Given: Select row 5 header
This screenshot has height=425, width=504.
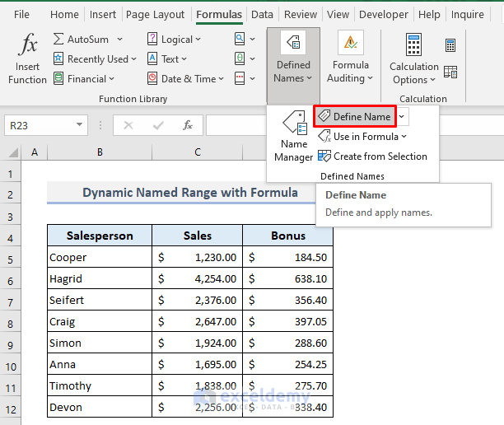Looking at the screenshot, I should pyautogui.click(x=10, y=259).
